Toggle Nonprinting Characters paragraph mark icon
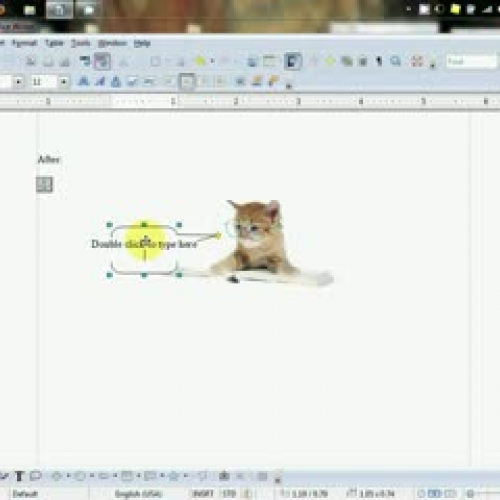Image resolution: width=500 pixels, height=500 pixels. [379, 61]
